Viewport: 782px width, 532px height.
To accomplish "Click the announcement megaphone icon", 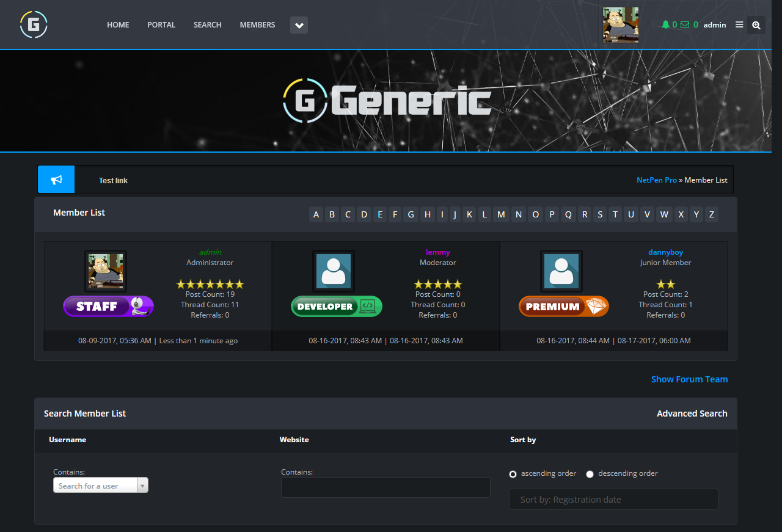I will point(56,179).
